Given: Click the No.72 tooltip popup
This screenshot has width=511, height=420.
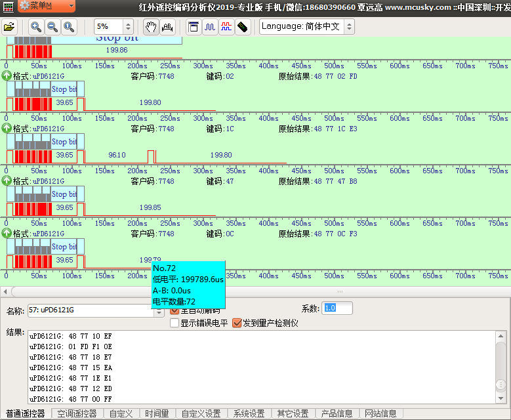Looking at the screenshot, I should pos(188,285).
